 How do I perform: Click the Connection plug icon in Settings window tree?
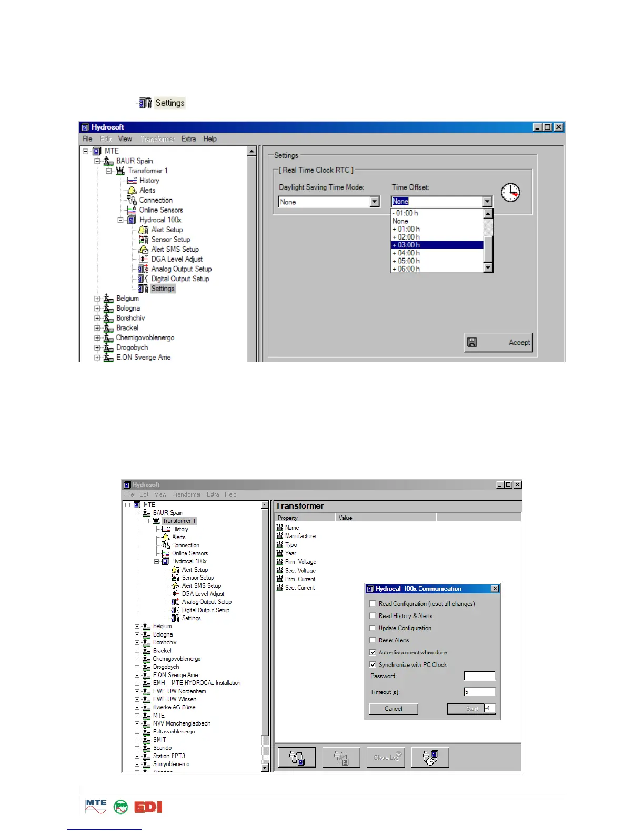coord(132,200)
